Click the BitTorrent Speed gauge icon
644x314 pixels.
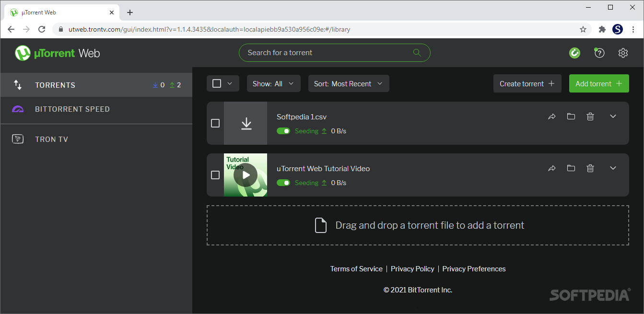[x=18, y=109]
